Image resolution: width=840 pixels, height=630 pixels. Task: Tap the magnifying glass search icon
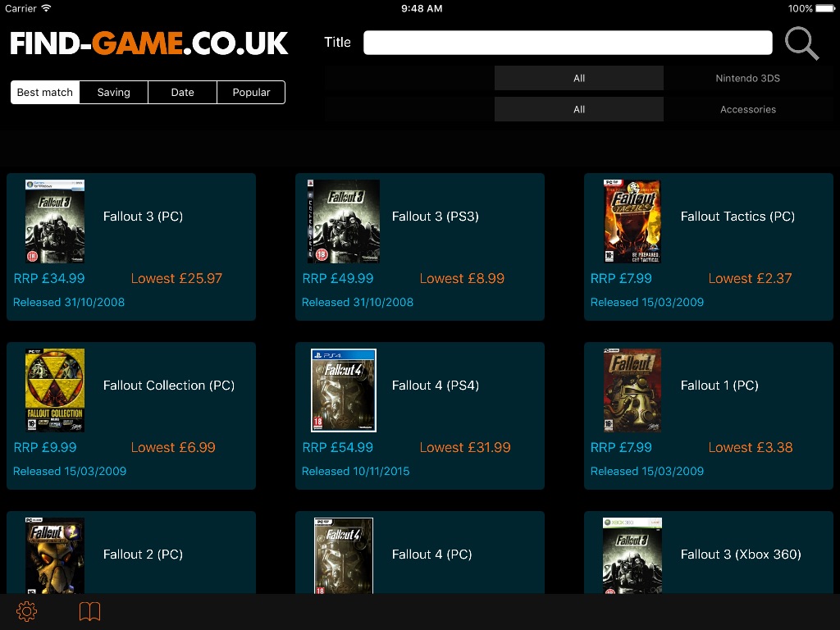coord(802,43)
